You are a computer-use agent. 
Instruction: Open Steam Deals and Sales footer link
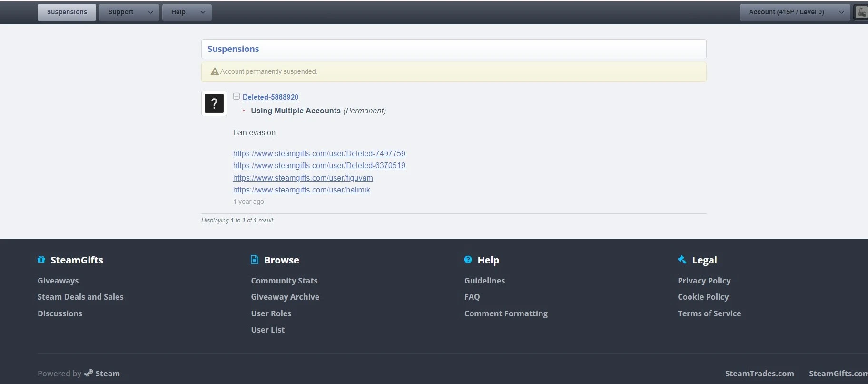[x=80, y=297]
